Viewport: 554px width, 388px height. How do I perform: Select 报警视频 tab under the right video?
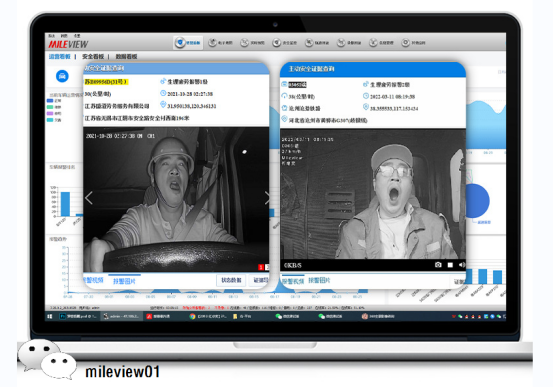tap(293, 281)
